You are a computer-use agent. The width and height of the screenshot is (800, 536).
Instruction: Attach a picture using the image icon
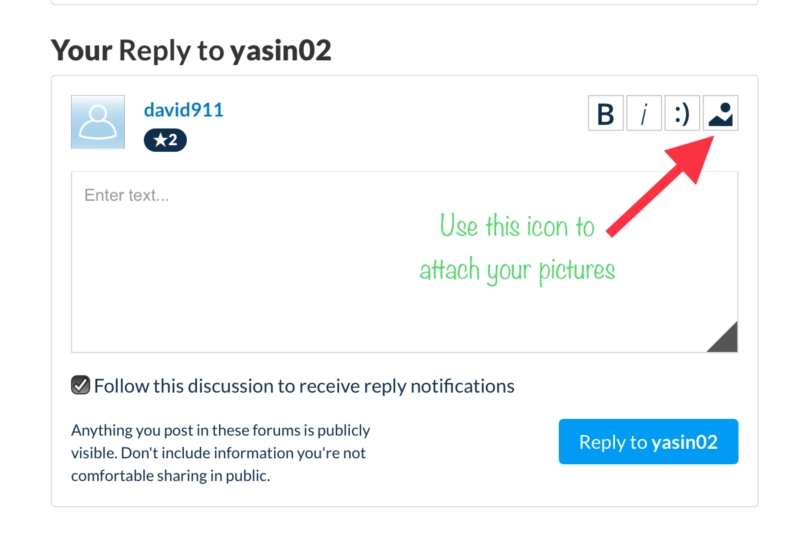click(x=720, y=113)
